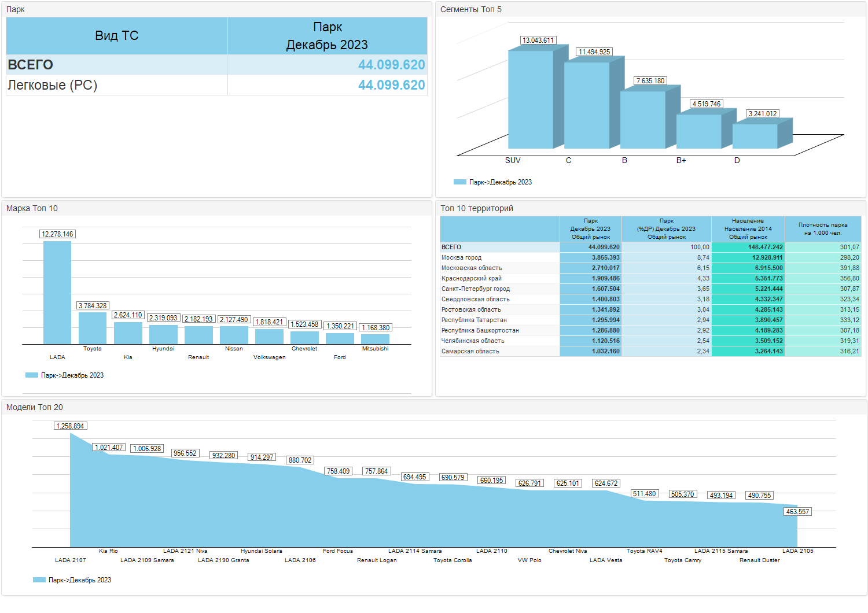The height and width of the screenshot is (613, 868).
Task: Click the Сегменты Топ 5 panel title
Action: tap(471, 9)
